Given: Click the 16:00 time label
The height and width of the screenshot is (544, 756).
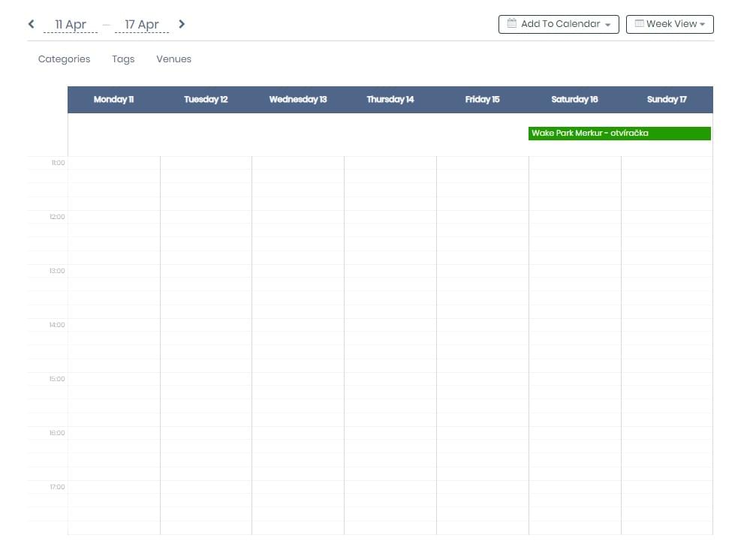Looking at the screenshot, I should [x=57, y=433].
